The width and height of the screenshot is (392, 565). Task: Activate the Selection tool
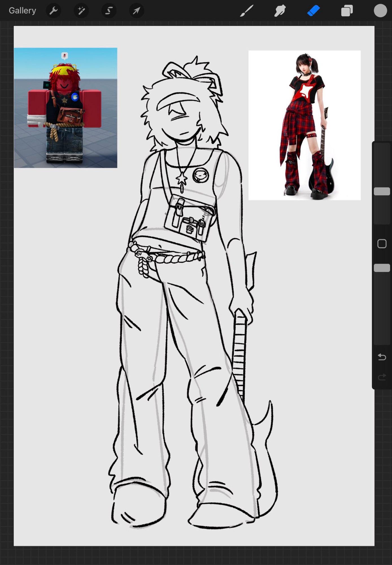(x=109, y=11)
